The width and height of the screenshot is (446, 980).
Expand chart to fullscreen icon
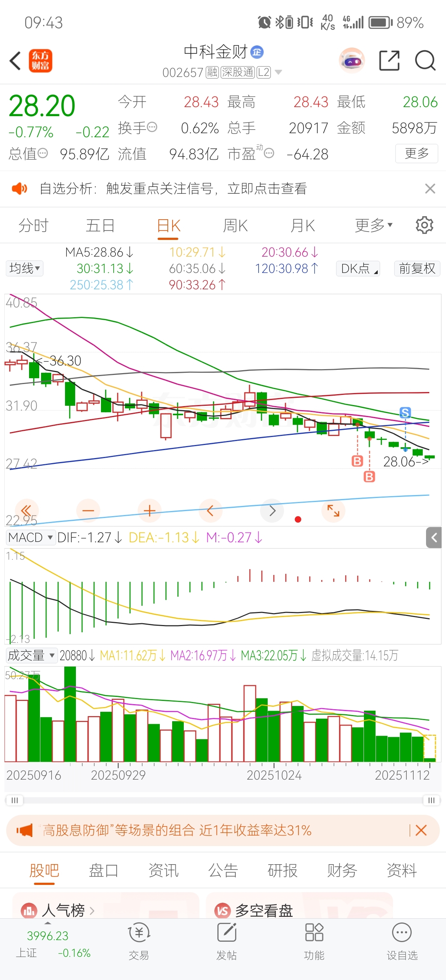(x=333, y=511)
